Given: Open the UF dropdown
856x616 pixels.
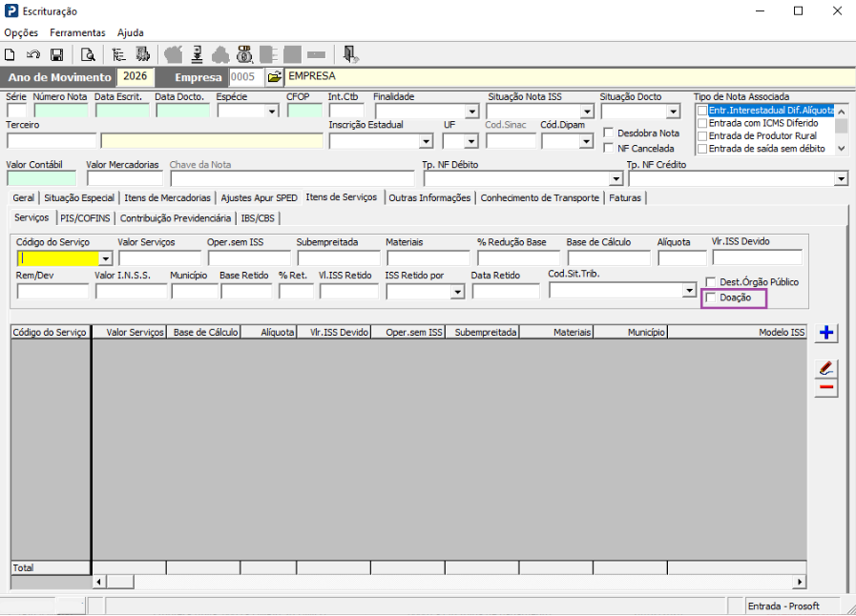Looking at the screenshot, I should 471,141.
